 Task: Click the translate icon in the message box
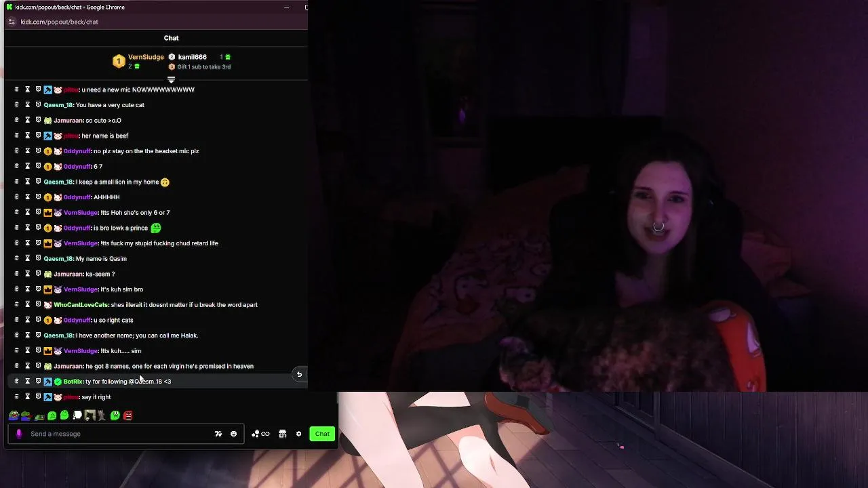(x=218, y=434)
